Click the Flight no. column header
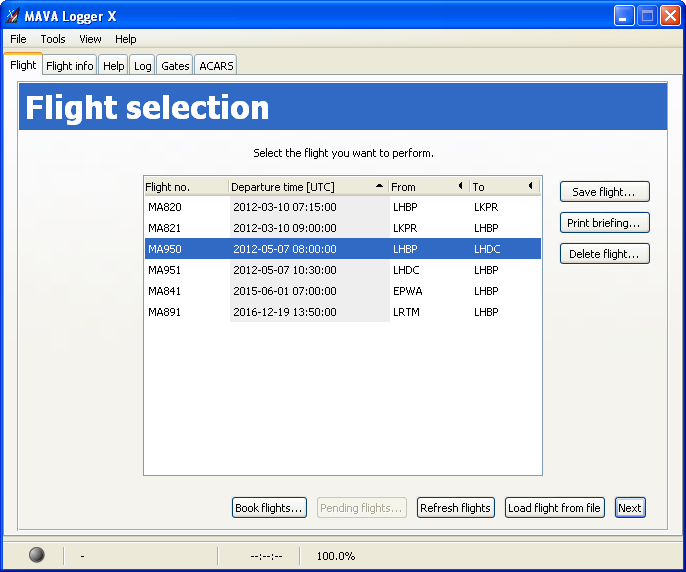 186,187
